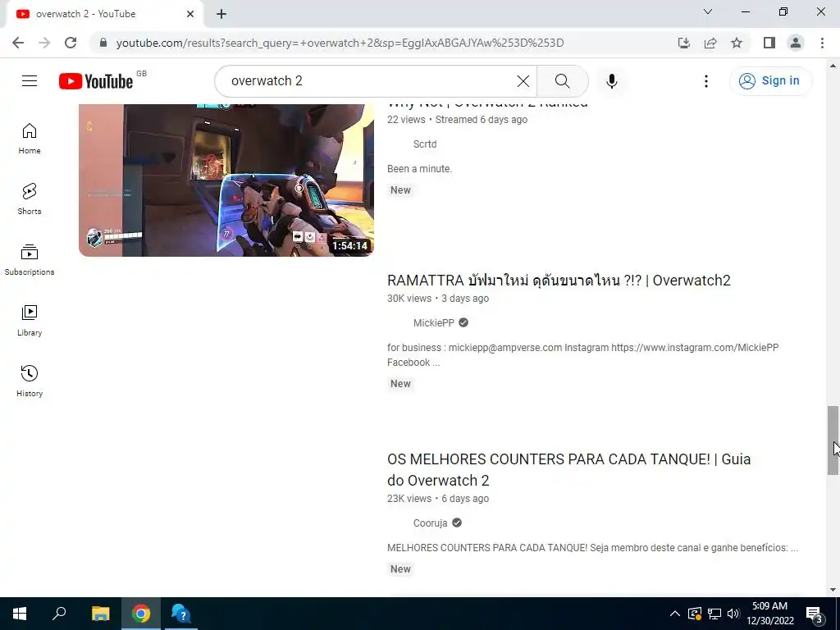Click the Sign in button

click(x=770, y=81)
